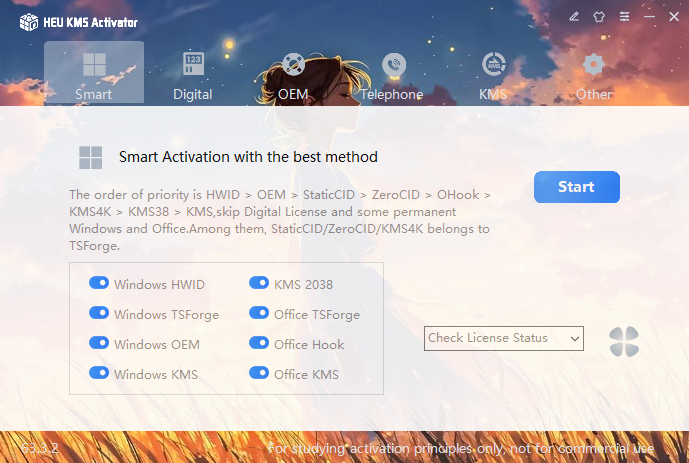Image resolution: width=689 pixels, height=463 pixels.
Task: Switch to the OEM tab
Action: 293,76
